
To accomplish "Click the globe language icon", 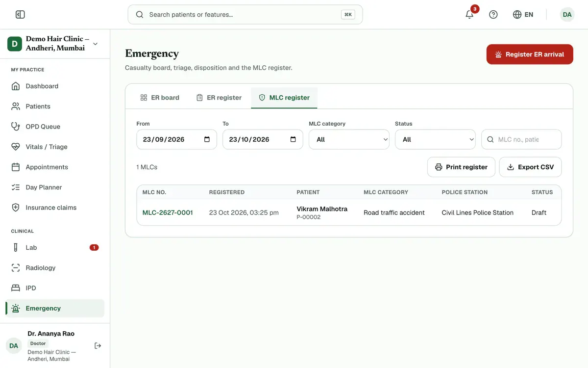I will (x=517, y=15).
